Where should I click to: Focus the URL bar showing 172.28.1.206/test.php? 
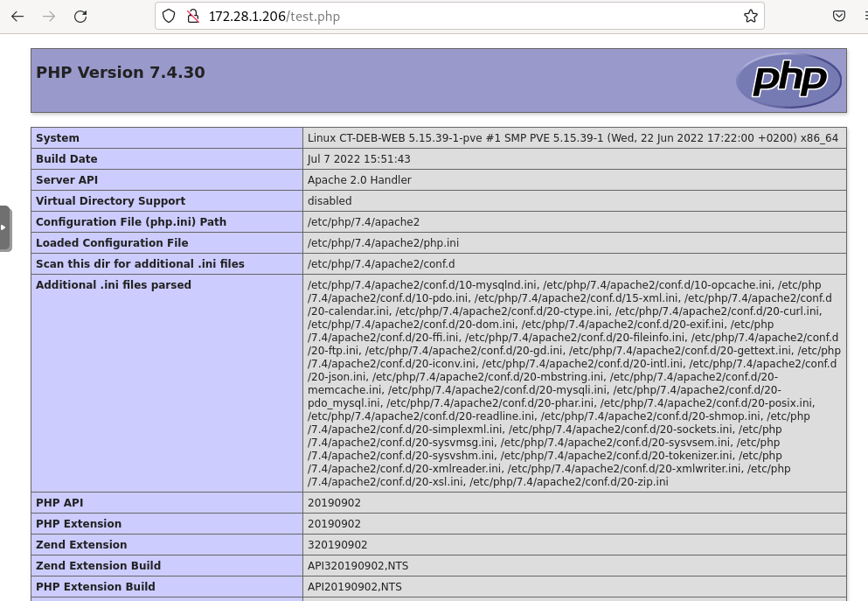coord(460,16)
